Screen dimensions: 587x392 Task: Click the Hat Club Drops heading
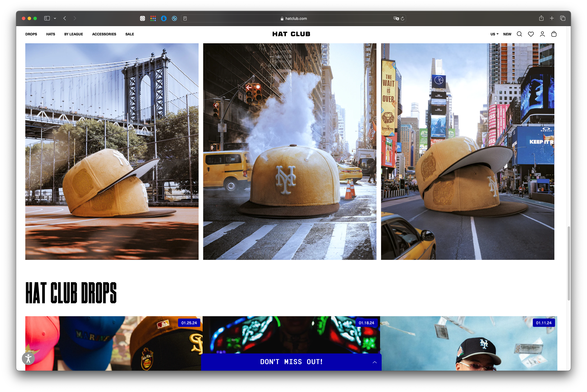tap(71, 293)
